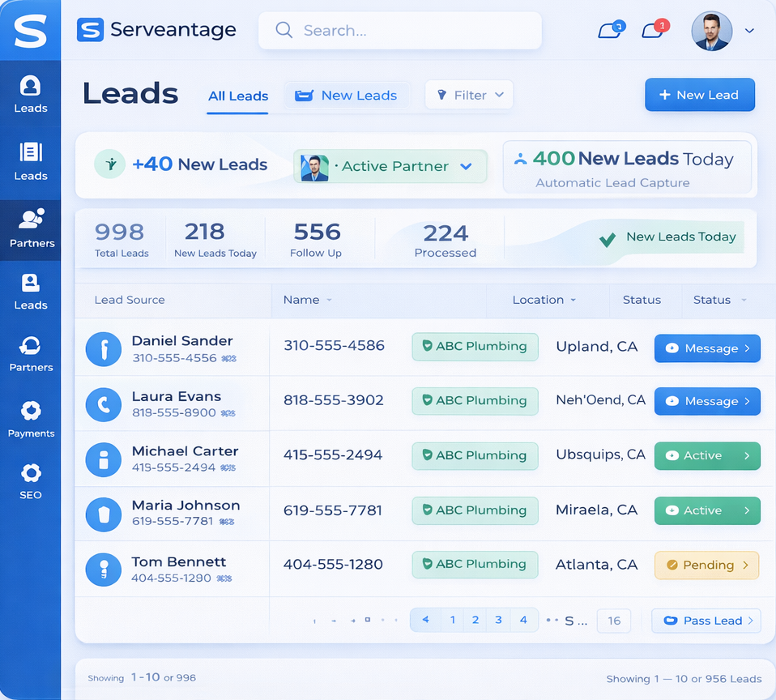776x700 pixels.
Task: Click Laura Evans' phone source icon
Action: coord(104,403)
